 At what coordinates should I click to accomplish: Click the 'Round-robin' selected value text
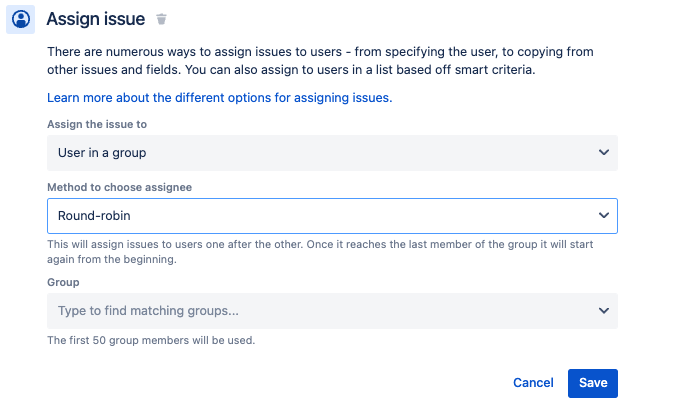pyautogui.click(x=94, y=215)
